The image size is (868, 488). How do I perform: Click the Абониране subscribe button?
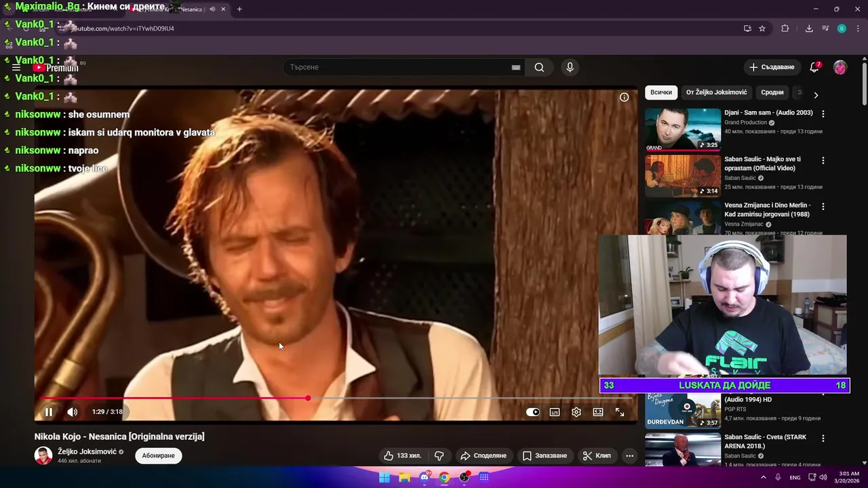click(x=159, y=455)
